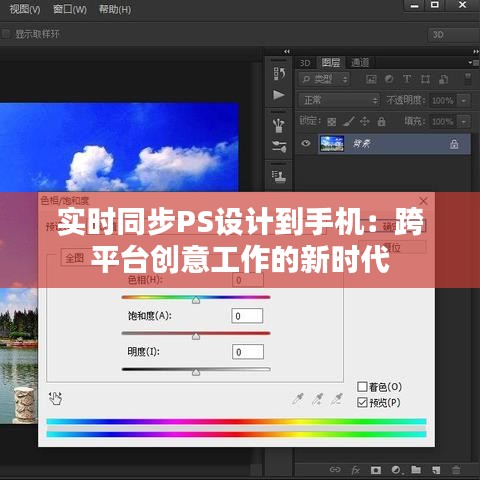This screenshot has width=480, height=480.
Task: Open 窗口(W) menu
Action: click(70, 9)
